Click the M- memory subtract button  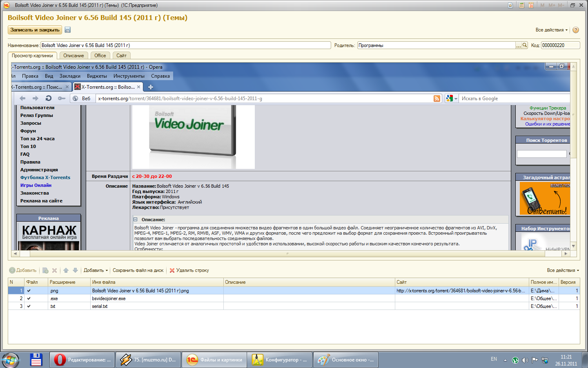[561, 5]
